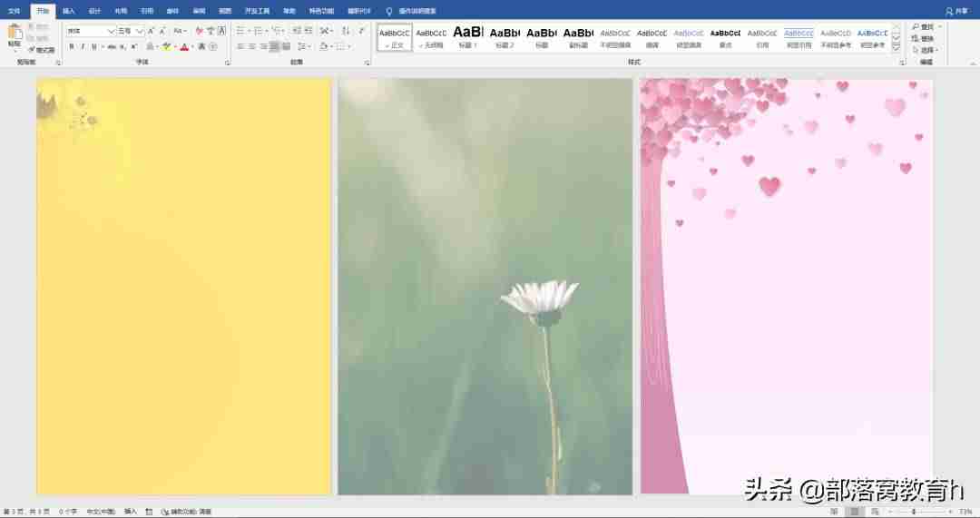This screenshot has width=980, height=518.
Task: Switch to the 设计 (Design) tab
Action: tap(94, 11)
